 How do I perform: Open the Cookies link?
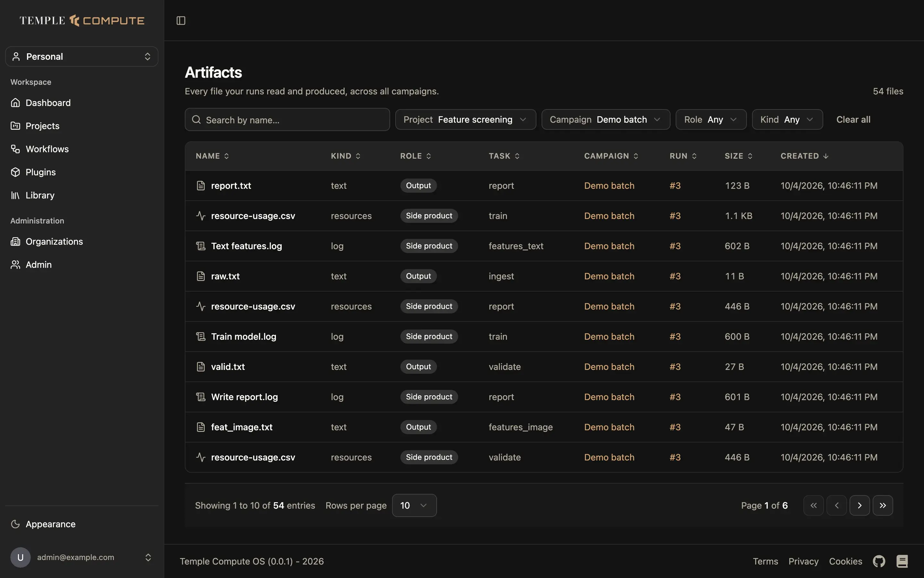845,561
